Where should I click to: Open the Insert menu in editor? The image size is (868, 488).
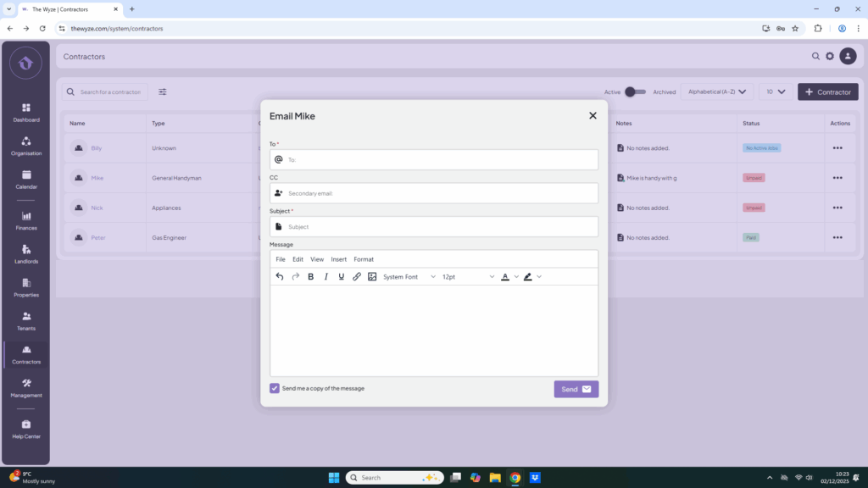coord(339,259)
